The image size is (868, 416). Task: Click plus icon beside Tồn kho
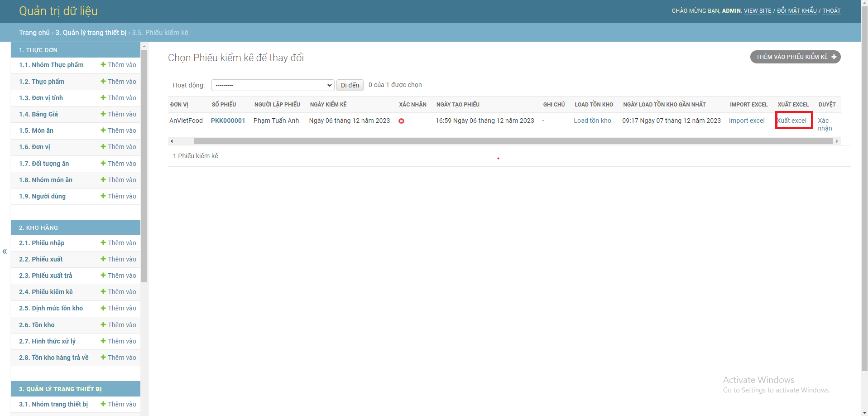pos(103,325)
